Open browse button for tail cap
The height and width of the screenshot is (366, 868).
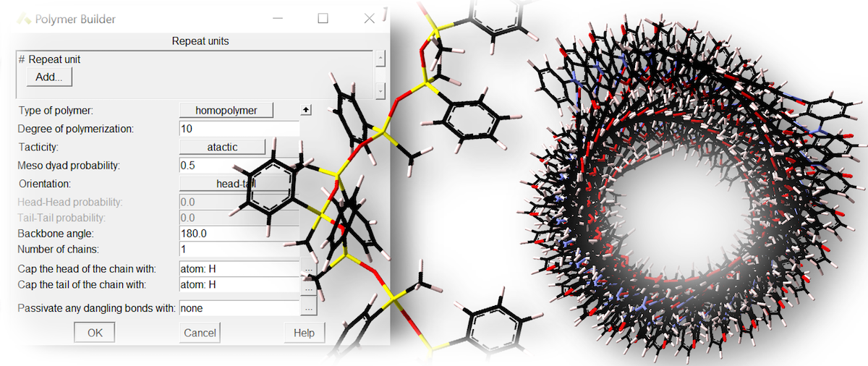pyautogui.click(x=309, y=288)
